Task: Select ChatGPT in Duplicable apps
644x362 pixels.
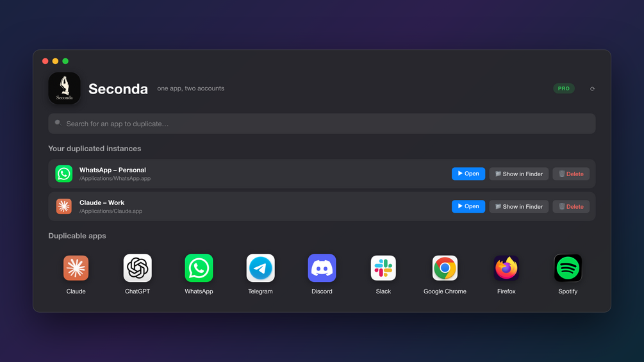Action: coord(137,268)
